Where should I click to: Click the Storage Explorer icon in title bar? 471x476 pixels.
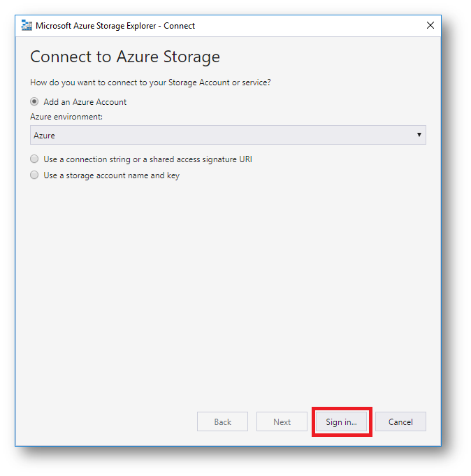pos(27,26)
